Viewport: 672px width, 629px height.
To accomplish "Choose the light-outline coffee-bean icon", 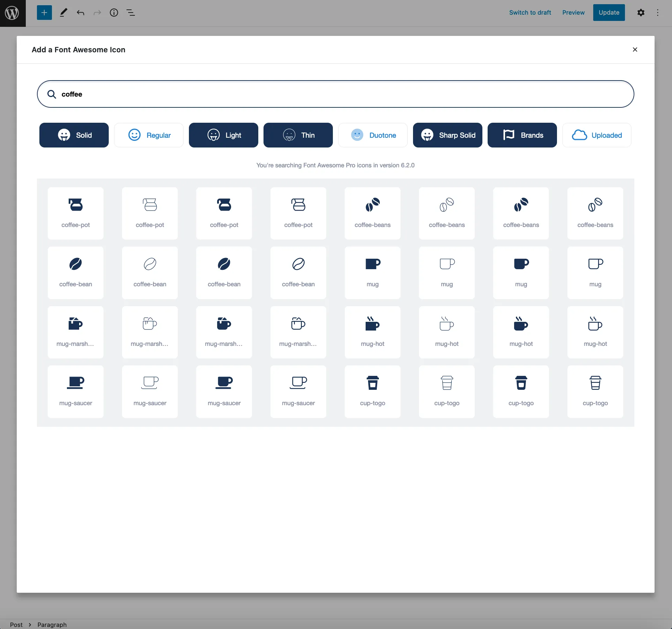I will [x=298, y=273].
